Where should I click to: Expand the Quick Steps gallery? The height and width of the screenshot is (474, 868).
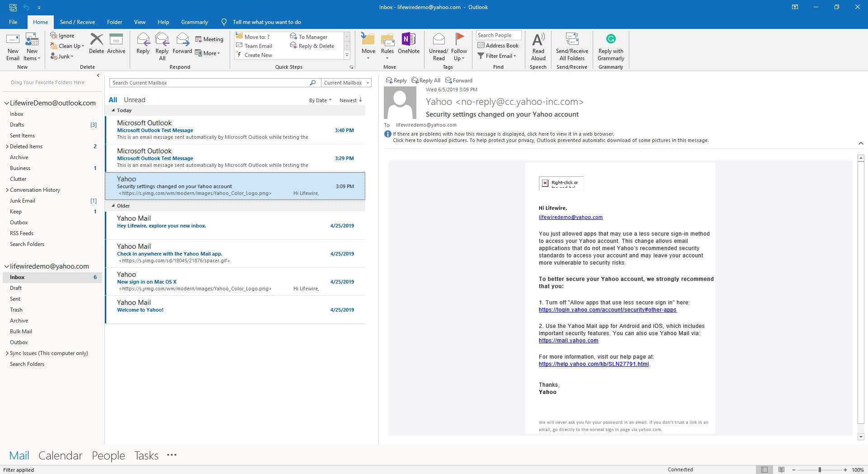coord(347,55)
